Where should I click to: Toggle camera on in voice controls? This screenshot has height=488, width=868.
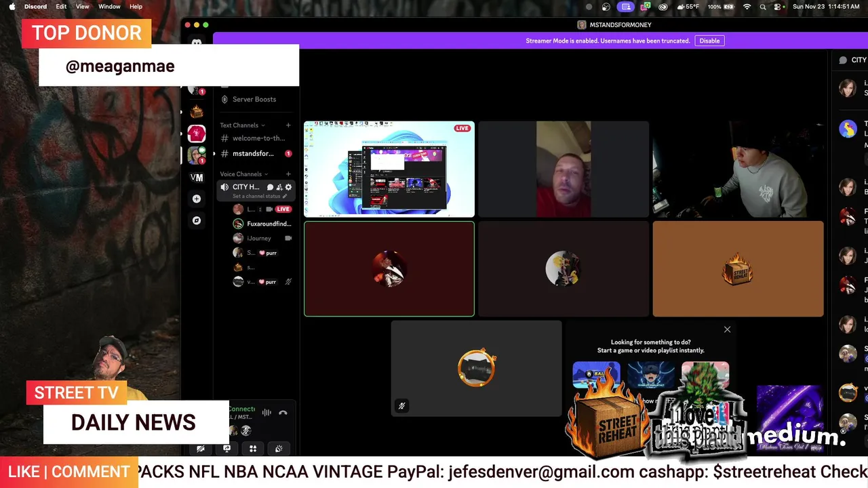tap(201, 449)
